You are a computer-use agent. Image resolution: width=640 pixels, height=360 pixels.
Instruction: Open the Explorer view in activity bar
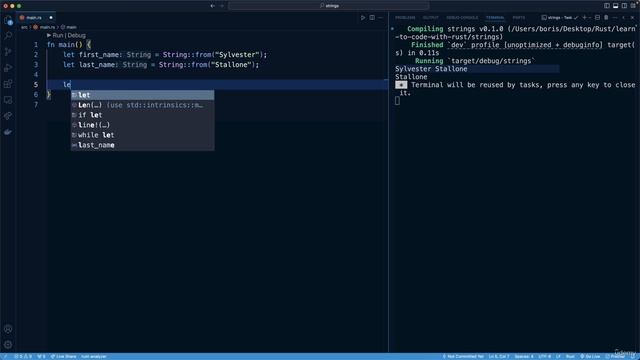click(8, 20)
